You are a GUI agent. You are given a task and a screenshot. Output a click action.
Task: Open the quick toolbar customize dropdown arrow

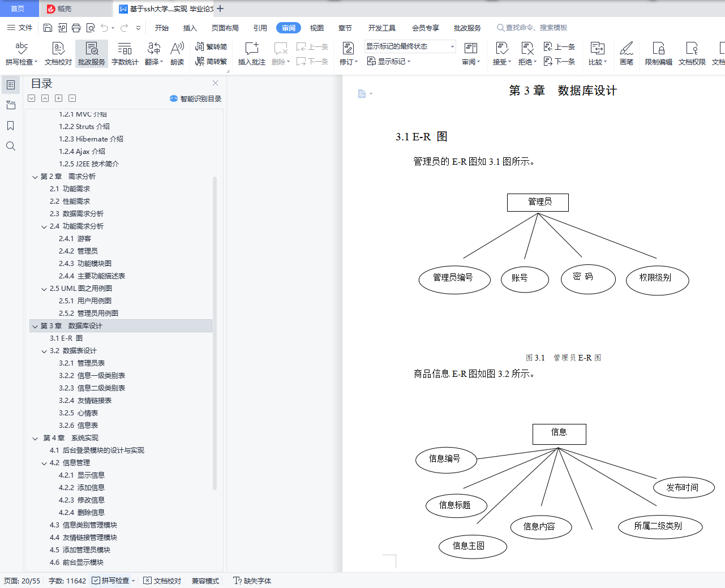[138, 28]
